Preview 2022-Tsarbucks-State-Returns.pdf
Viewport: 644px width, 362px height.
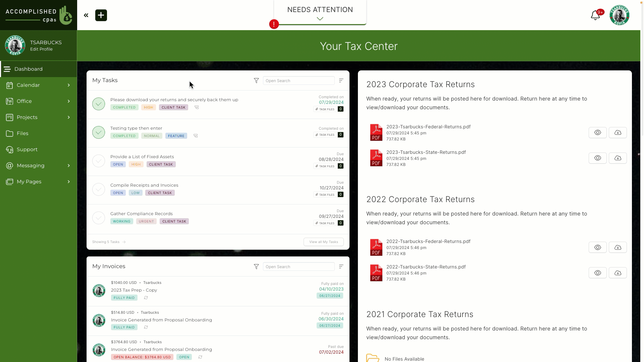pos(597,273)
